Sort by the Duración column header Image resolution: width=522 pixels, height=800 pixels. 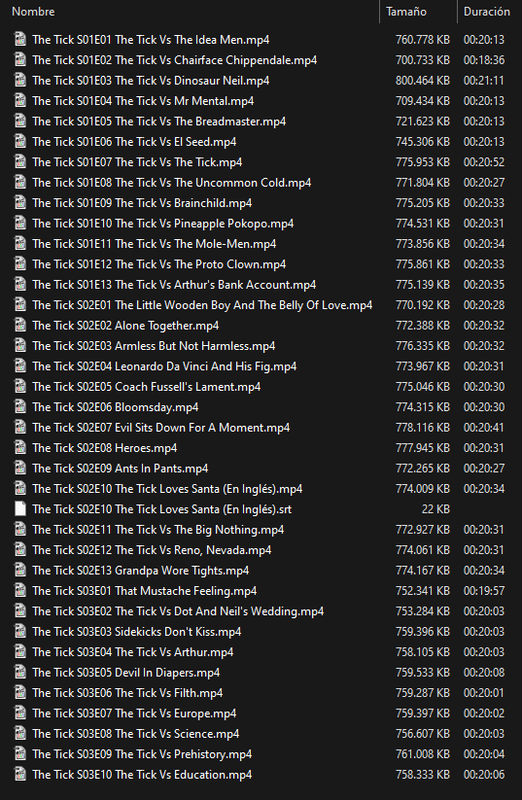click(486, 11)
